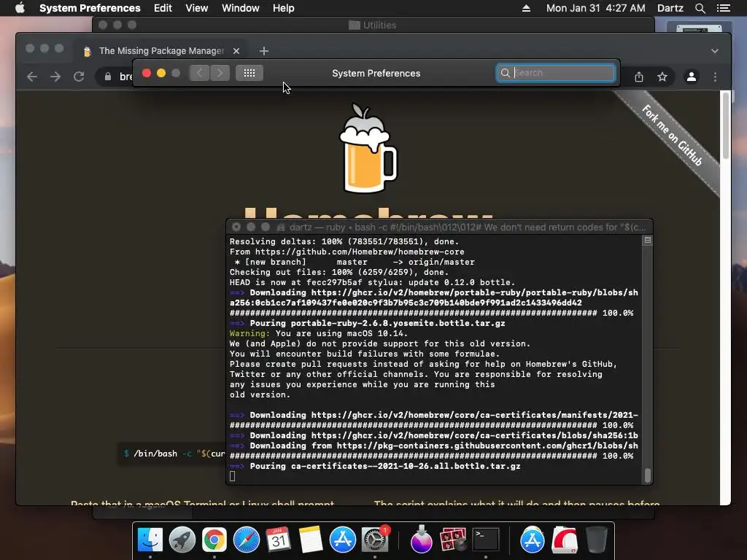Click the date and time in menu bar
The width and height of the screenshot is (747, 560).
595,8
